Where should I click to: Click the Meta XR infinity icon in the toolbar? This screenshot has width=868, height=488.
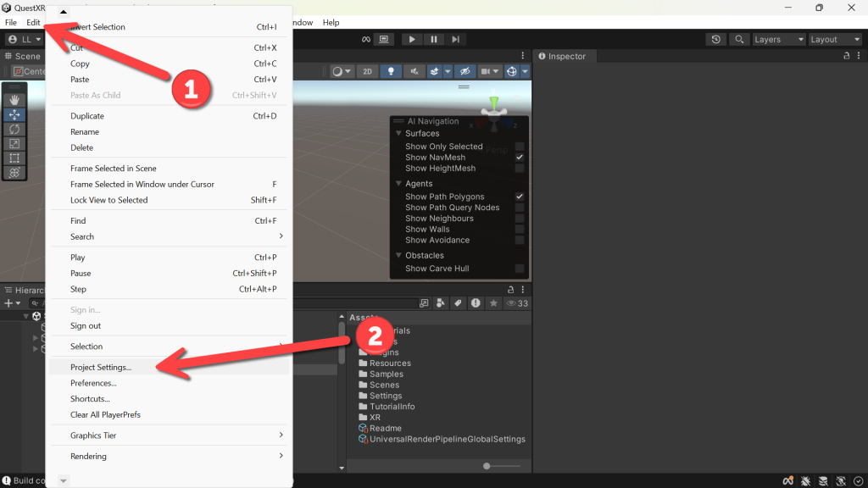[366, 39]
